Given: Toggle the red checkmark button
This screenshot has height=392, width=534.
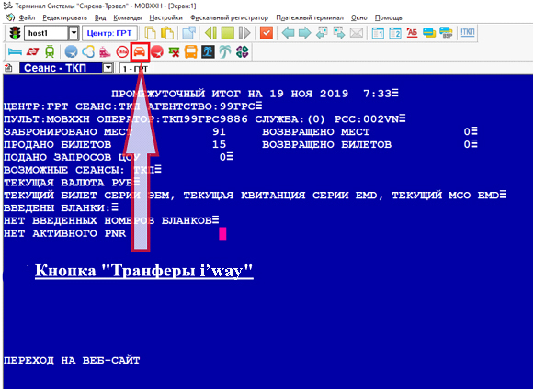Looking at the screenshot, I should (x=267, y=33).
